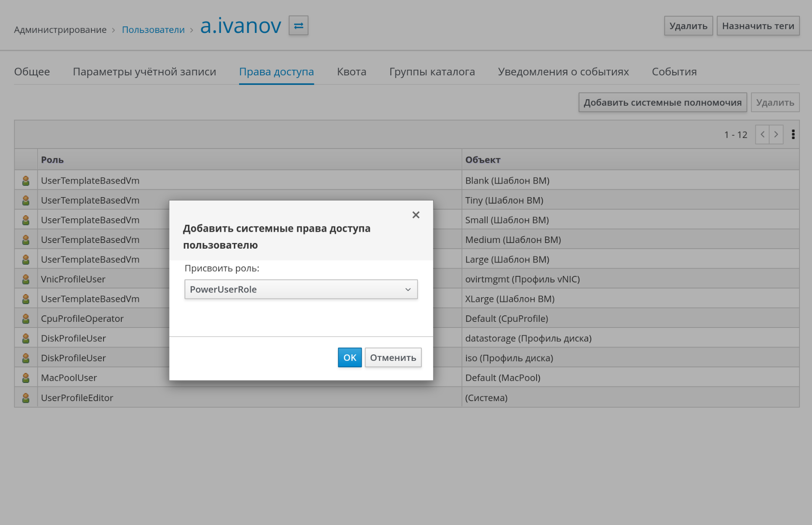Switch to Группы каталога tab
The width and height of the screenshot is (812, 525).
point(432,72)
